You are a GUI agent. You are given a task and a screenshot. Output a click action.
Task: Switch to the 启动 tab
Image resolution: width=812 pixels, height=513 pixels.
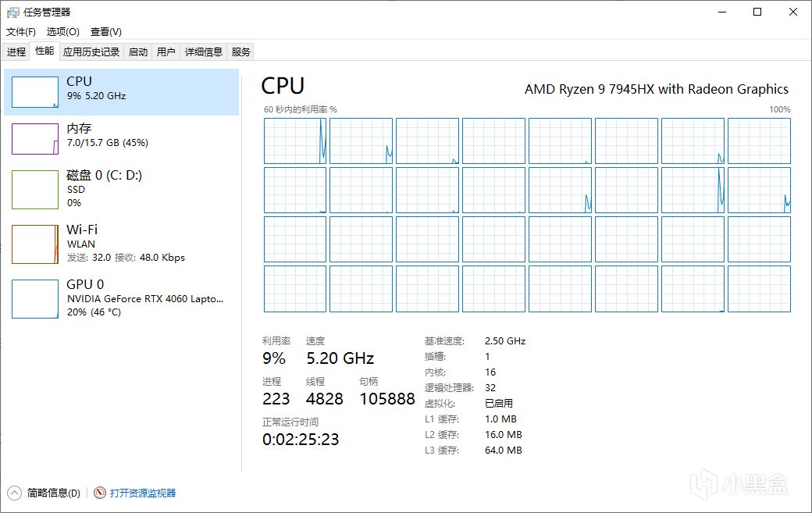coord(138,52)
